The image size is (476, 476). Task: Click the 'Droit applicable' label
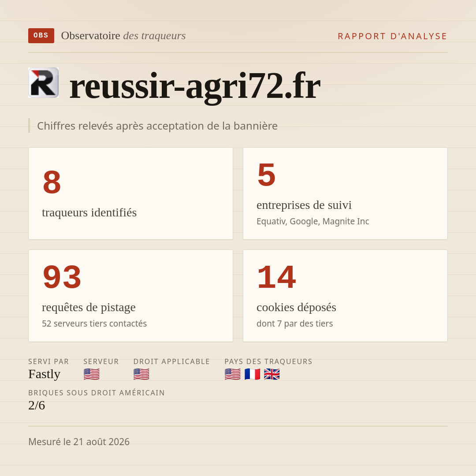coord(171,361)
